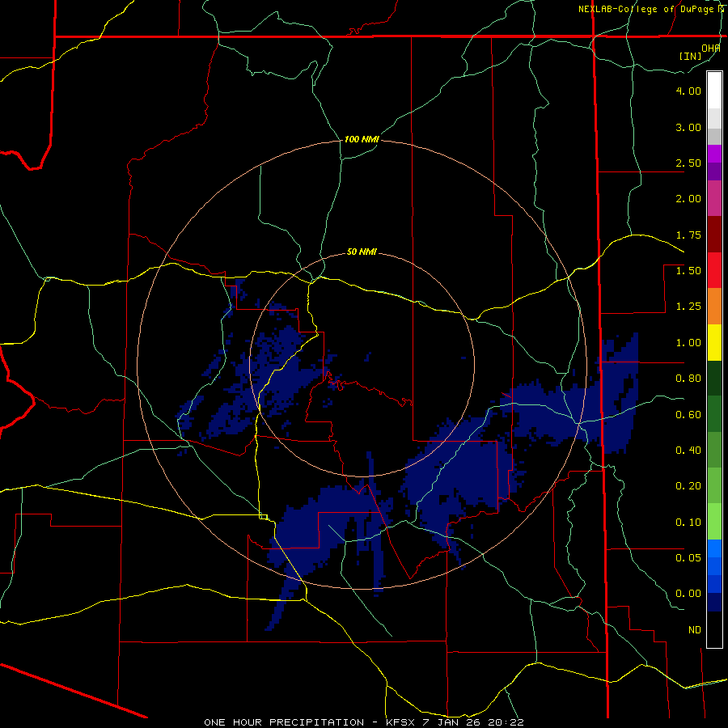The width and height of the screenshot is (728, 728).
Task: Click the 3.00 legend value
Action: point(688,127)
